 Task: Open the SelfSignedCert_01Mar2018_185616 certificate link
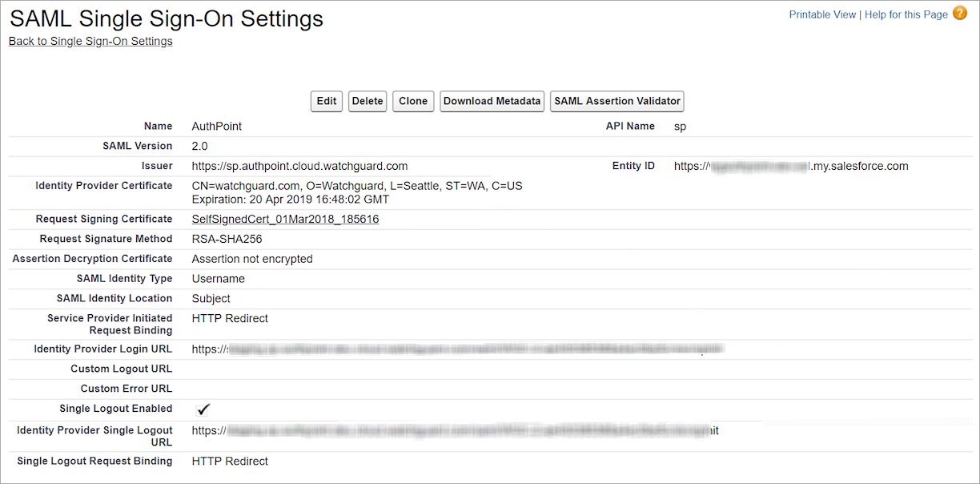(285, 219)
